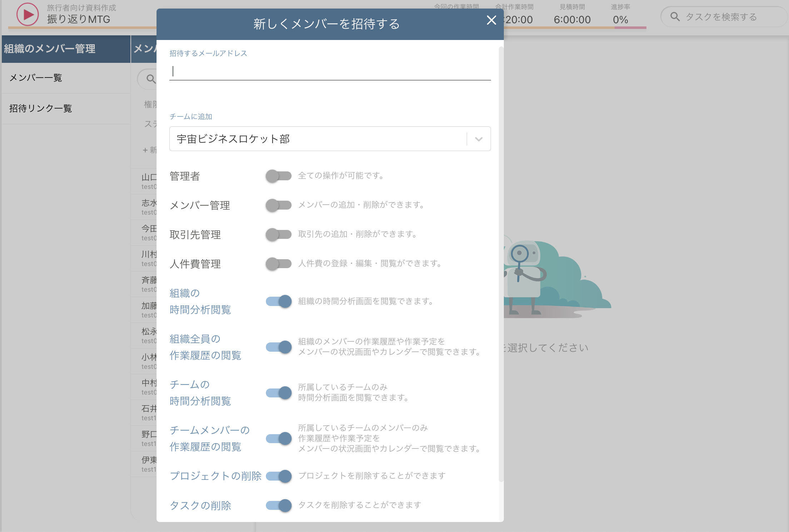The height and width of the screenshot is (532, 789).
Task: Enable the 取引先管理 permission toggle
Action: pyautogui.click(x=279, y=235)
